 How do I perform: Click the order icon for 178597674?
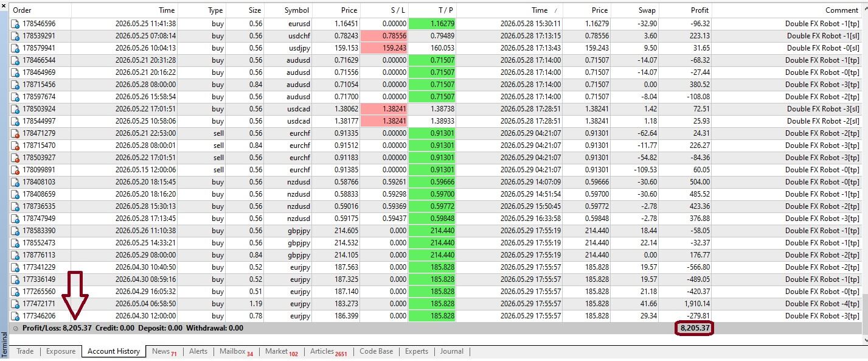click(x=16, y=97)
